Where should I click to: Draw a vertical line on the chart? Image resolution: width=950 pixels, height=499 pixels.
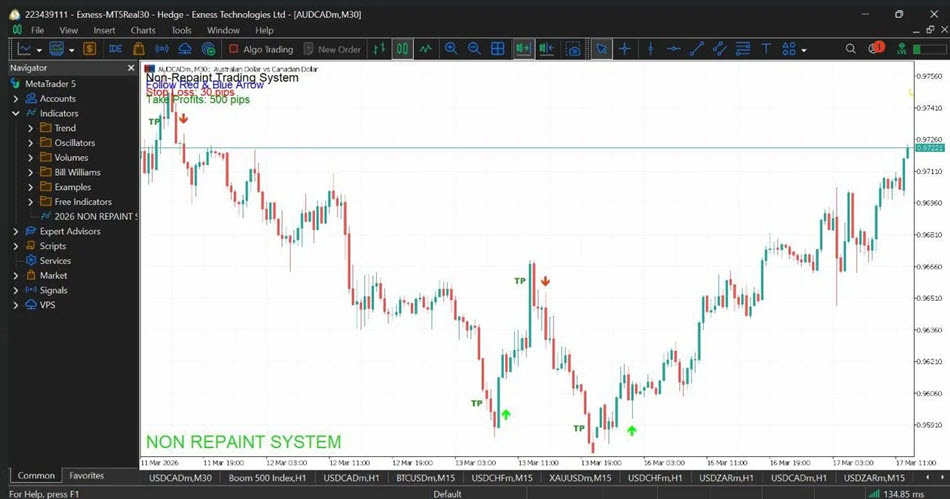click(651, 49)
